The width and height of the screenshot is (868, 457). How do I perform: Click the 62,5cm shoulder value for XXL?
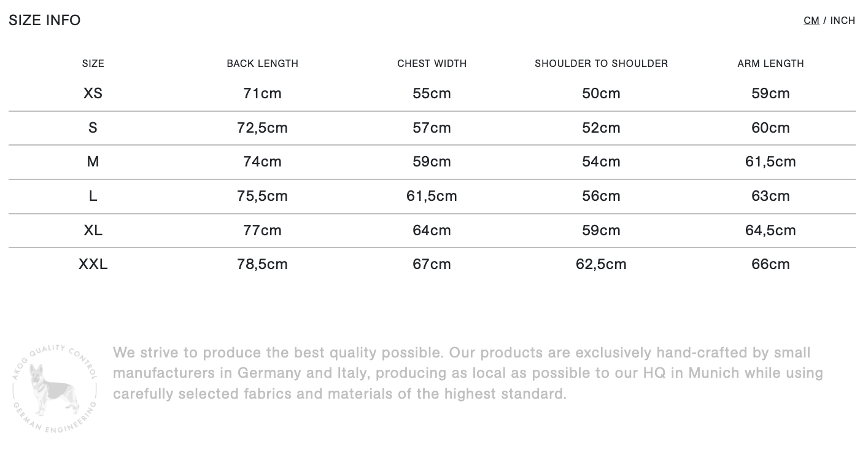point(602,264)
